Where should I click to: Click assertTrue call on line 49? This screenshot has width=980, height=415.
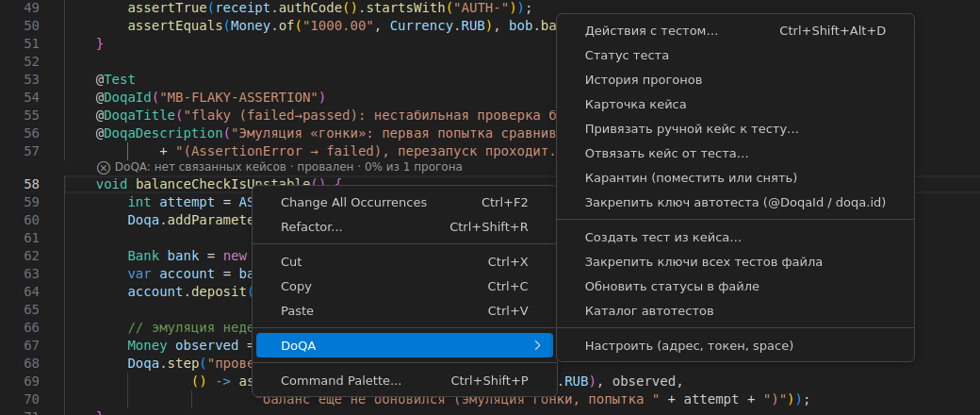pos(168,8)
